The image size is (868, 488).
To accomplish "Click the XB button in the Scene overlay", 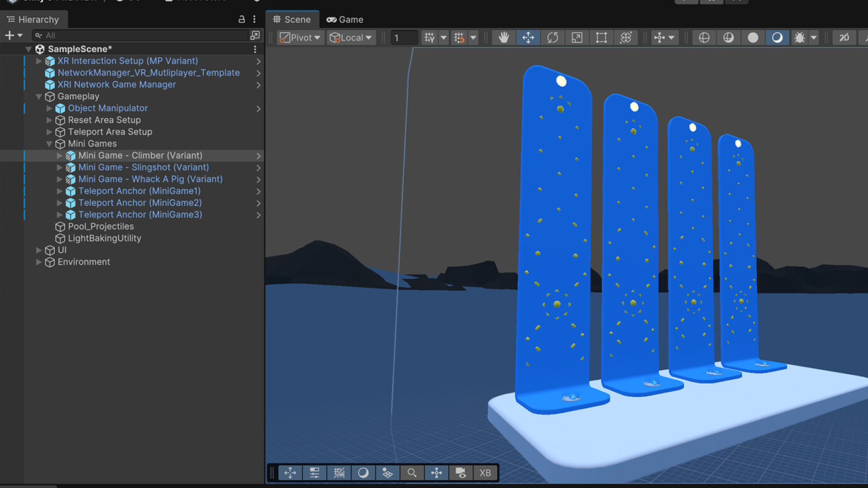I will pyautogui.click(x=484, y=472).
